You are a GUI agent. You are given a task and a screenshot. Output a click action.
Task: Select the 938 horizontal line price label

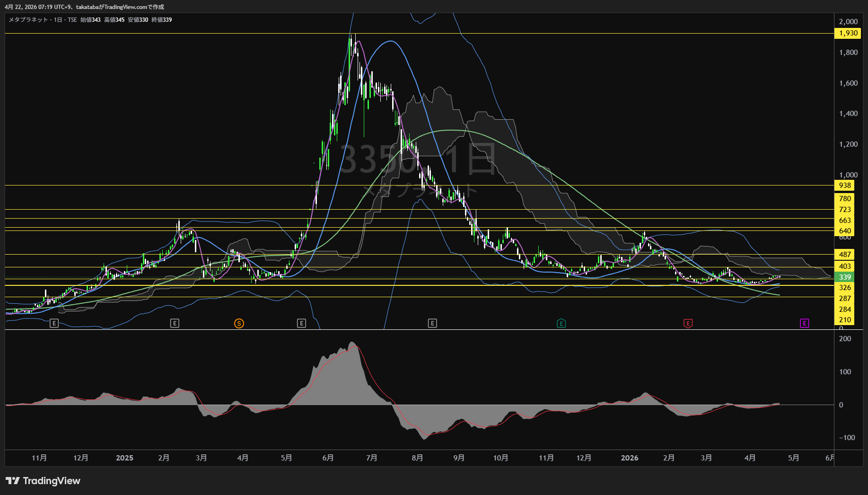pos(845,186)
